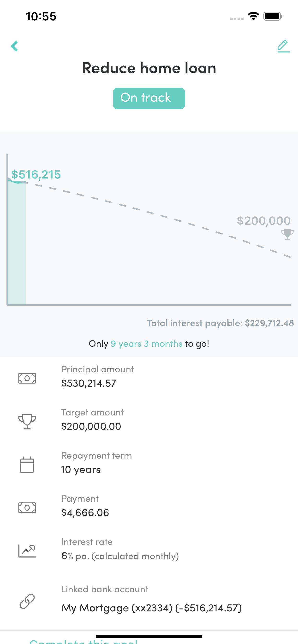Tap the back chevron arrow

click(x=14, y=46)
